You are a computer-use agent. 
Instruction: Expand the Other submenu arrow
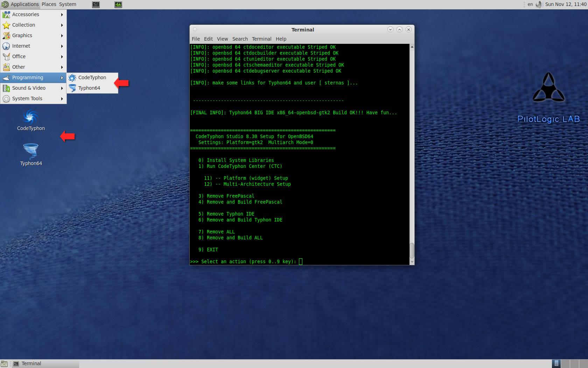(62, 67)
